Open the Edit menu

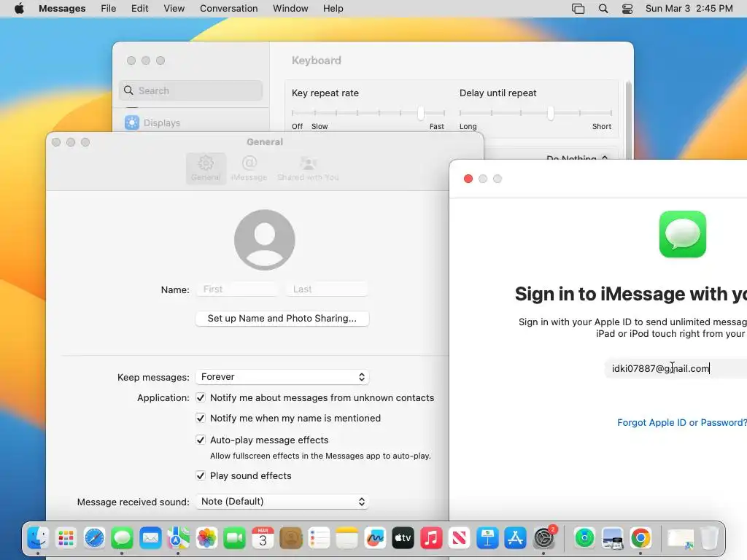(139, 9)
